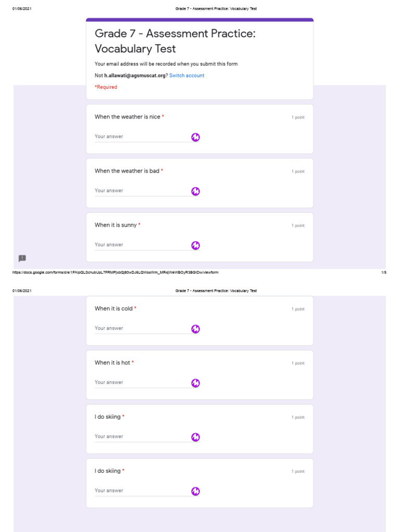Screen dimensions: 399x532
Task: Activate the answer input for 'When it is hot'
Action: click(x=141, y=382)
